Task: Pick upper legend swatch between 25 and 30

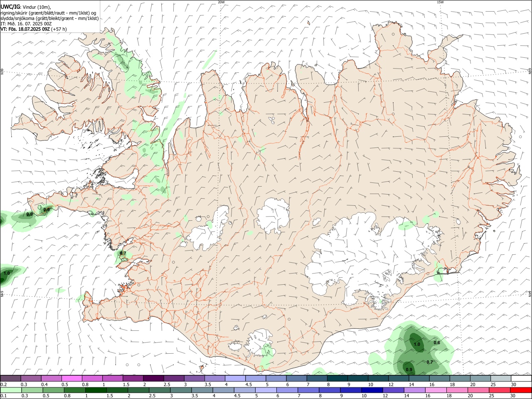Action: (x=500, y=378)
